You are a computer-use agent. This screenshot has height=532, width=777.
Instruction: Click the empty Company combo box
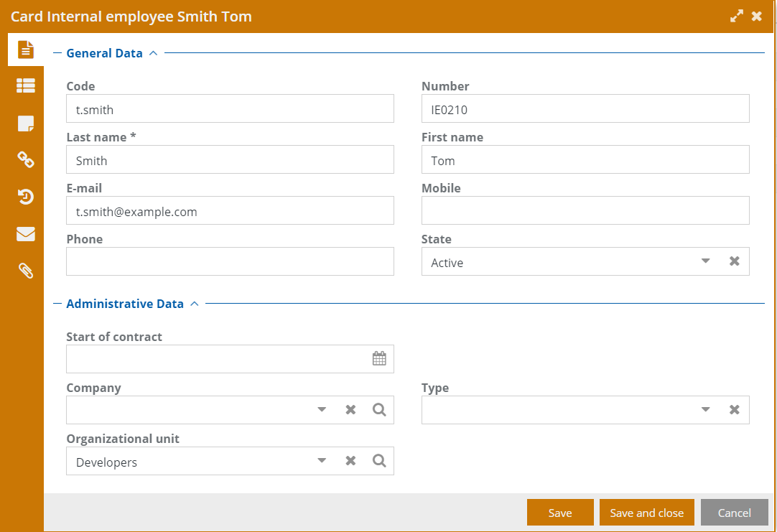[x=230, y=410]
